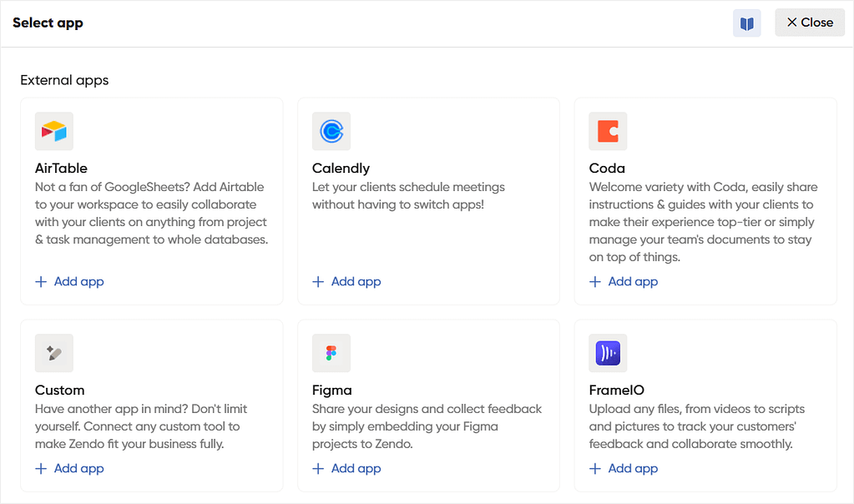The image size is (854, 504).
Task: Add the Custom app
Action: 70,469
